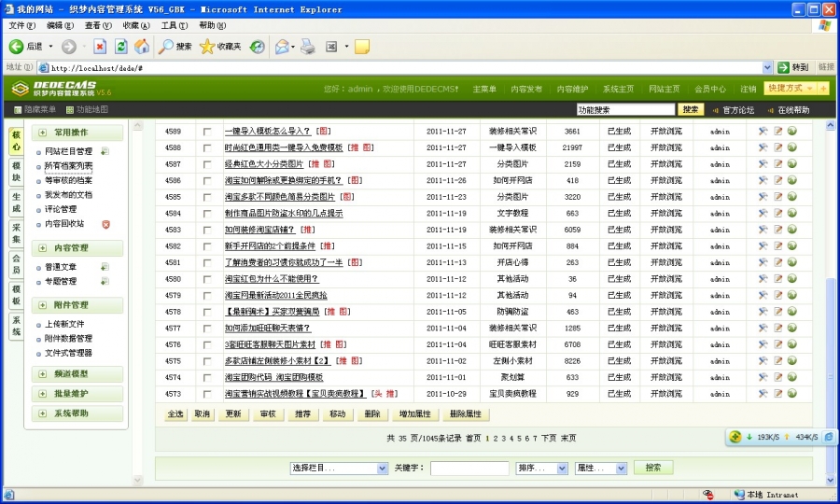This screenshot has height=504, width=840.
Task: Collapse the 常用操作 sidebar section
Action: point(42,133)
